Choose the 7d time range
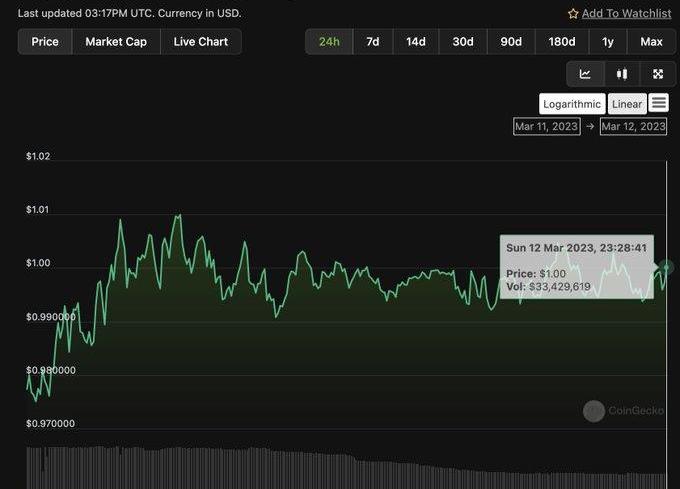The width and height of the screenshot is (680, 489). [x=372, y=42]
